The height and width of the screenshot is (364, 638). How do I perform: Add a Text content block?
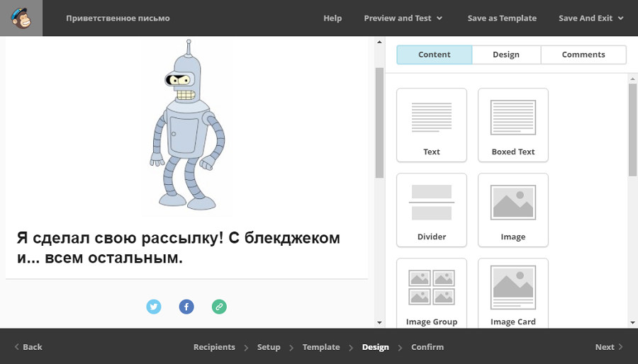click(432, 125)
